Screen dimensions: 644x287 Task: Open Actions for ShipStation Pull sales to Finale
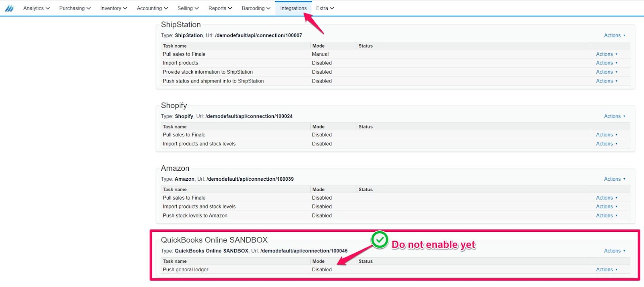[607, 54]
